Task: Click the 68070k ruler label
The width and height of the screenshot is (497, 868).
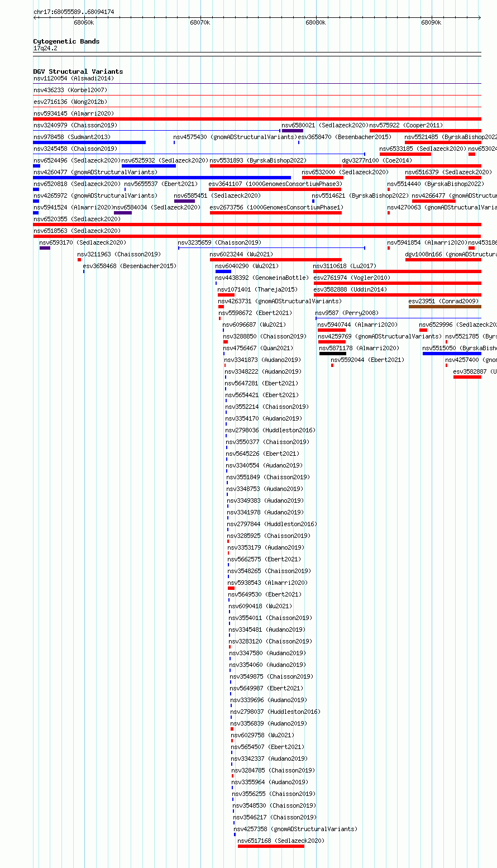Action: click(200, 22)
